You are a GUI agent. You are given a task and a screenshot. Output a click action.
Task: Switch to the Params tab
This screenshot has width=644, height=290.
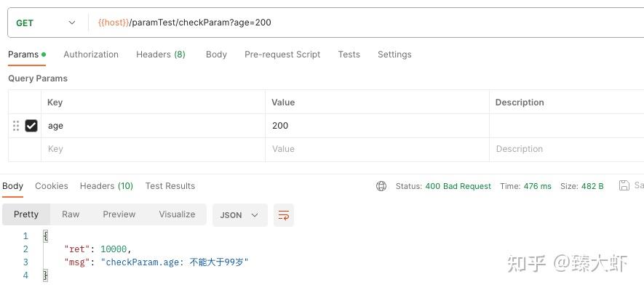27,55
